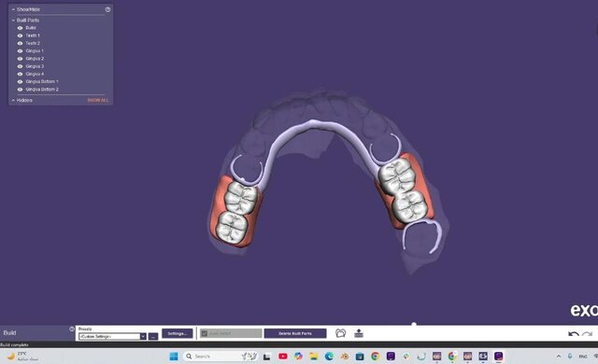Open Google Chrome left of the purple icon
The height and width of the screenshot is (364, 598).
tap(376, 357)
